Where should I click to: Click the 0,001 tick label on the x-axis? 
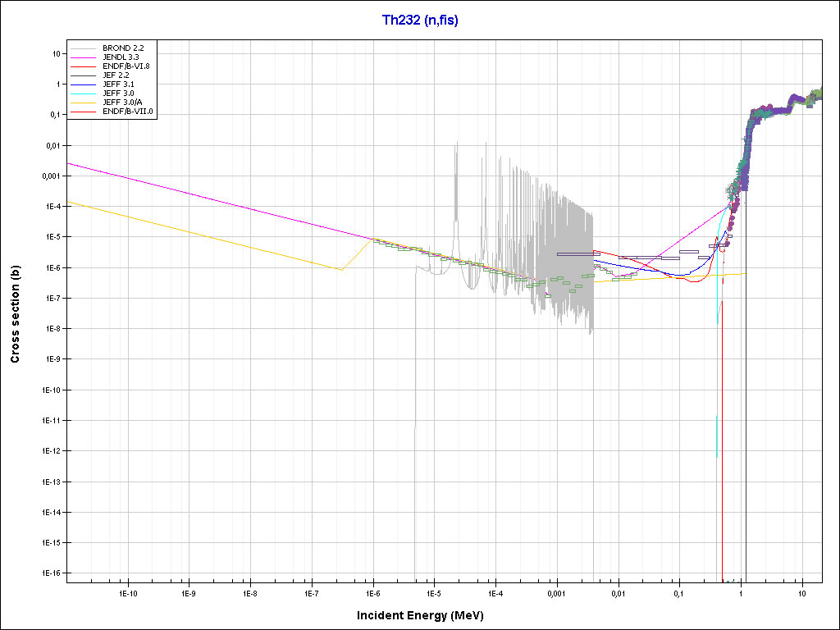[x=556, y=592]
